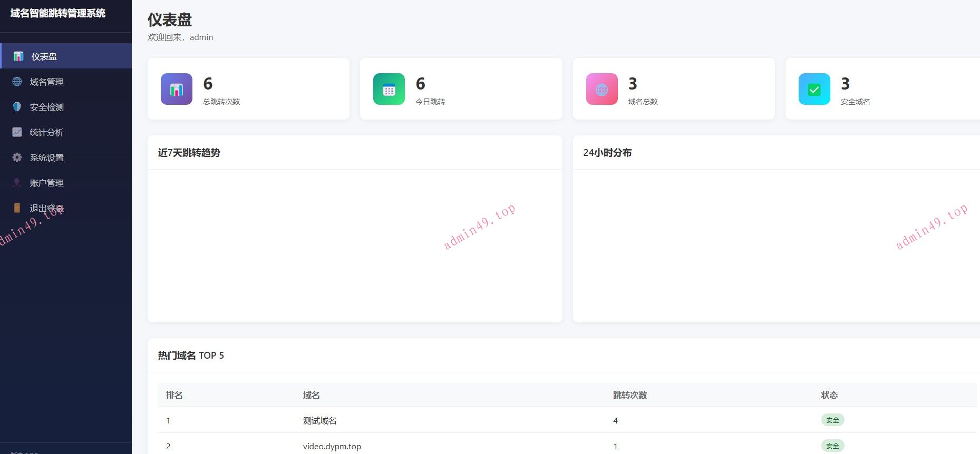Click the green calendar 今日跳转 icon
Image resolution: width=980 pixels, height=454 pixels.
pyautogui.click(x=389, y=89)
